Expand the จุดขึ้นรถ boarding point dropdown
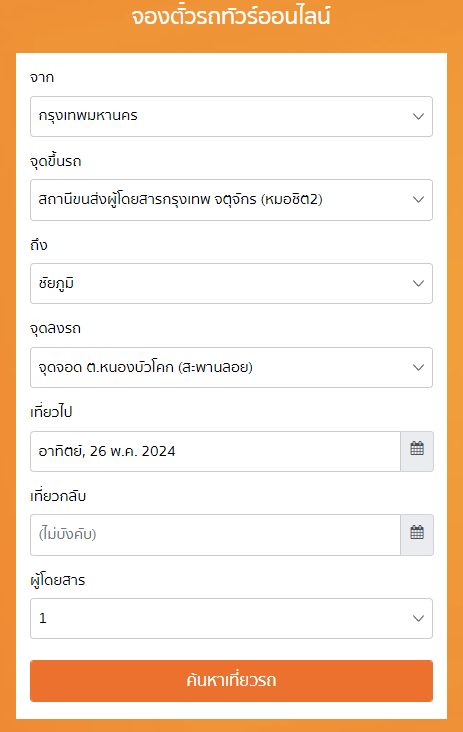The width and height of the screenshot is (463, 732). point(232,200)
